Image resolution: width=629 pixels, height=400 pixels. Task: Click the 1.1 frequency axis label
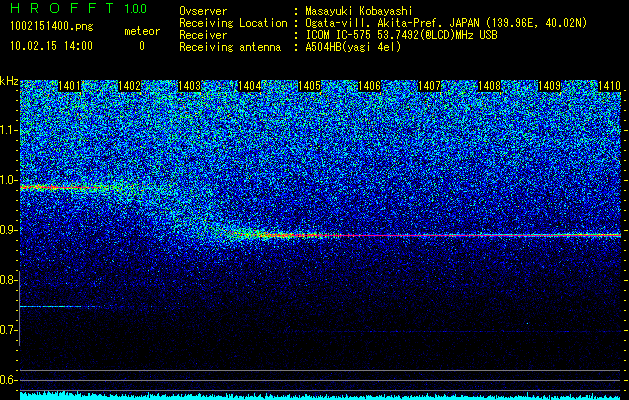coord(8,130)
